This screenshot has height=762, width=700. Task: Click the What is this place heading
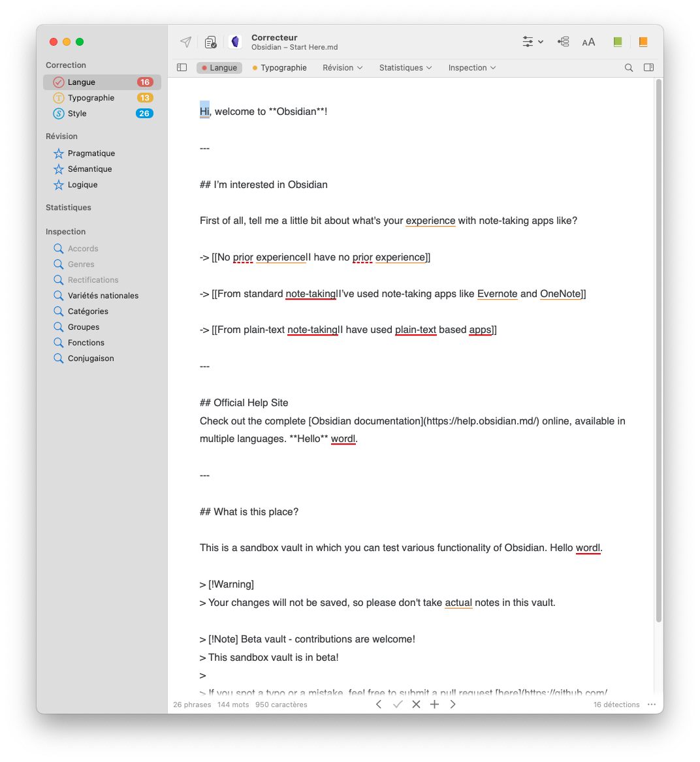click(249, 512)
